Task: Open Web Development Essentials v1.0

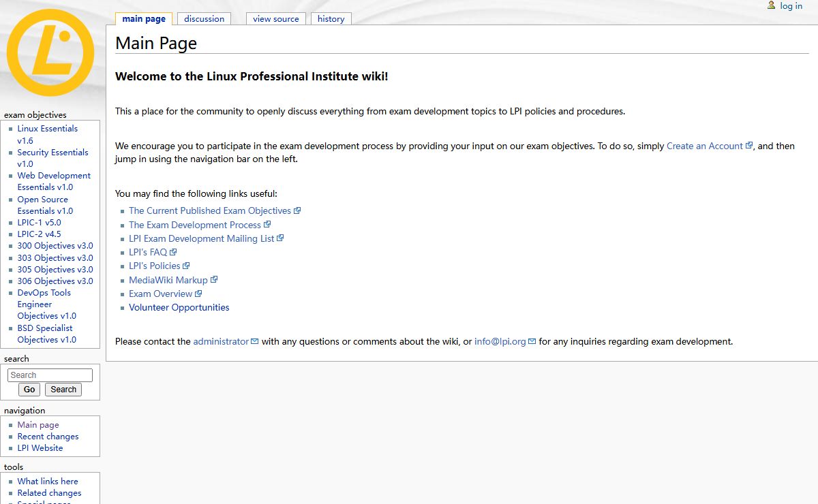Action: coord(54,181)
